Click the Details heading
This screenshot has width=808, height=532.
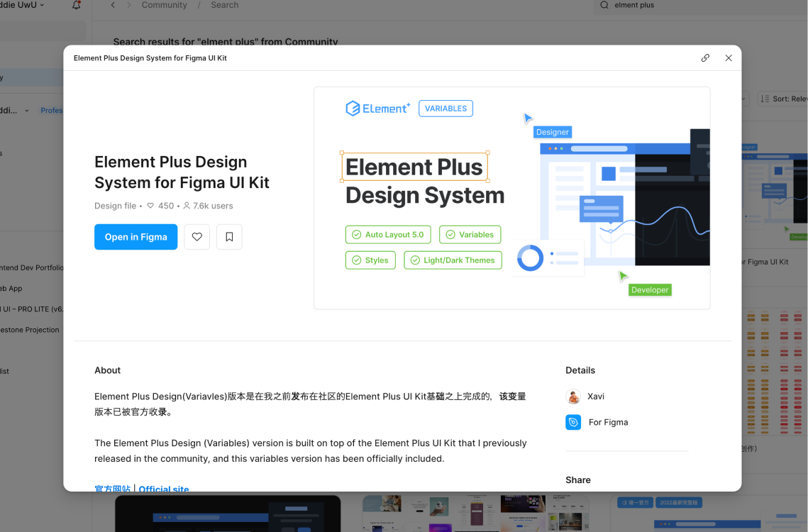coord(580,370)
